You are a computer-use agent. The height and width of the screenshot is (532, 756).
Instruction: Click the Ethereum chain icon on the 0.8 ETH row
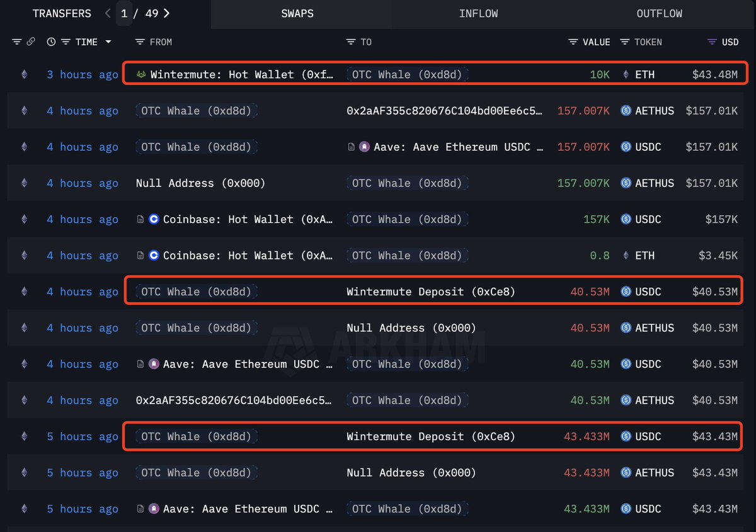pos(25,256)
